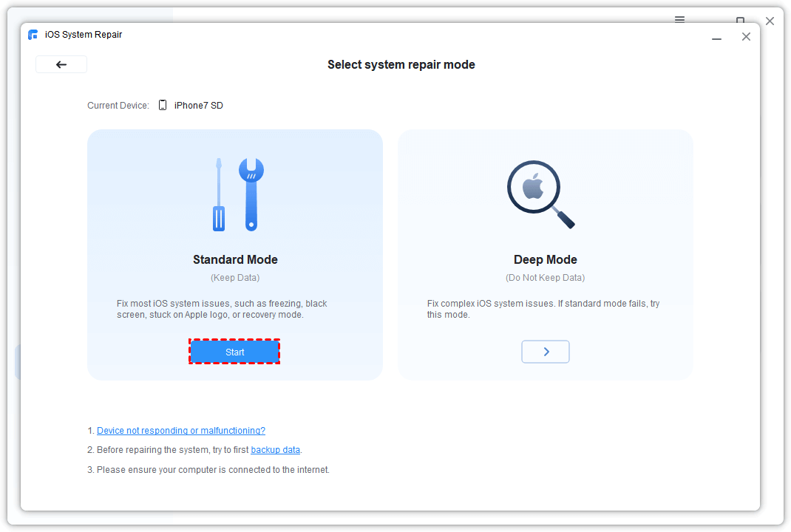
Task: Minimize the iOS System Repair dialog
Action: [716, 37]
